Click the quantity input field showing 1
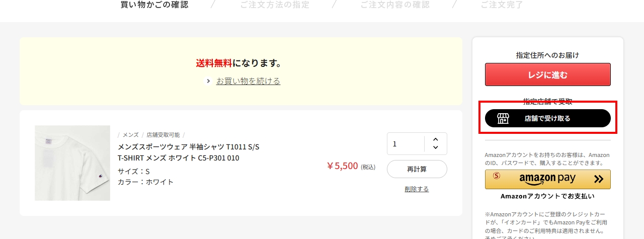Screen dimensions: 644x239 pos(406,144)
